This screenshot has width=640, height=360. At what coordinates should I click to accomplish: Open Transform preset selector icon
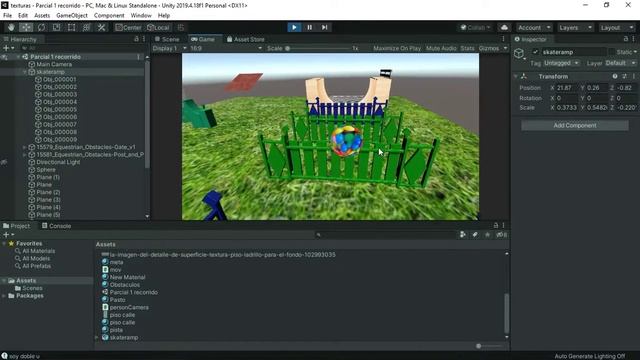tap(624, 76)
